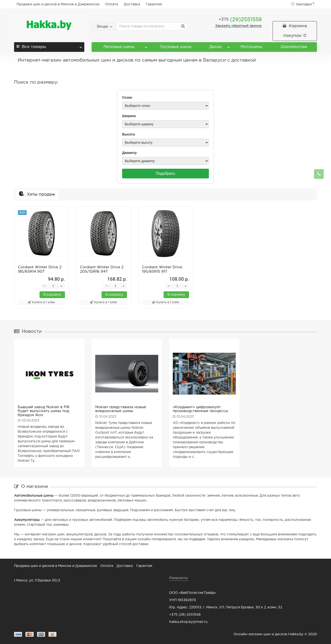The image size is (331, 644).
Task: Click the hamburger icon next to Все товары
Action: coord(18,47)
